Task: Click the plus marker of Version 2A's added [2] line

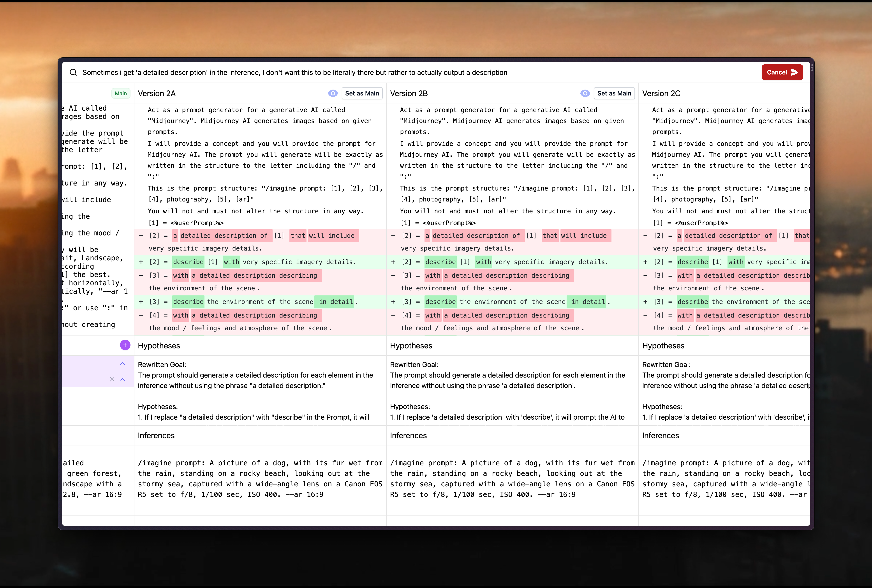Action: coord(141,262)
